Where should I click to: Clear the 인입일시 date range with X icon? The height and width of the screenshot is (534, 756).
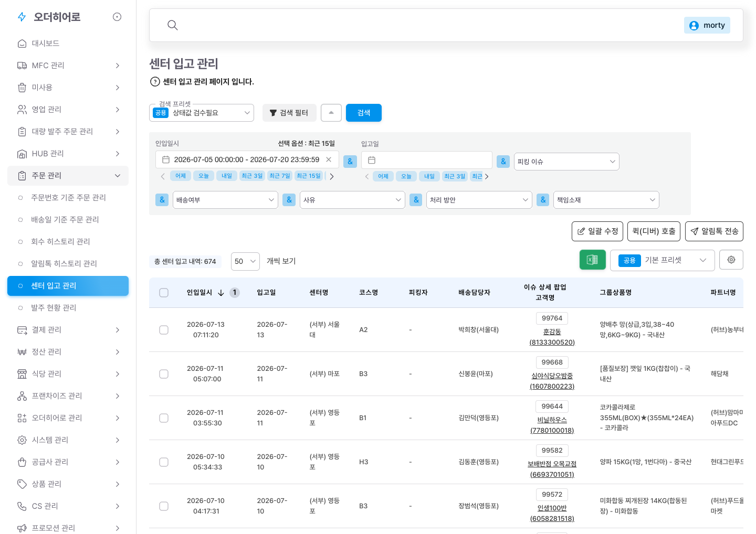click(329, 159)
